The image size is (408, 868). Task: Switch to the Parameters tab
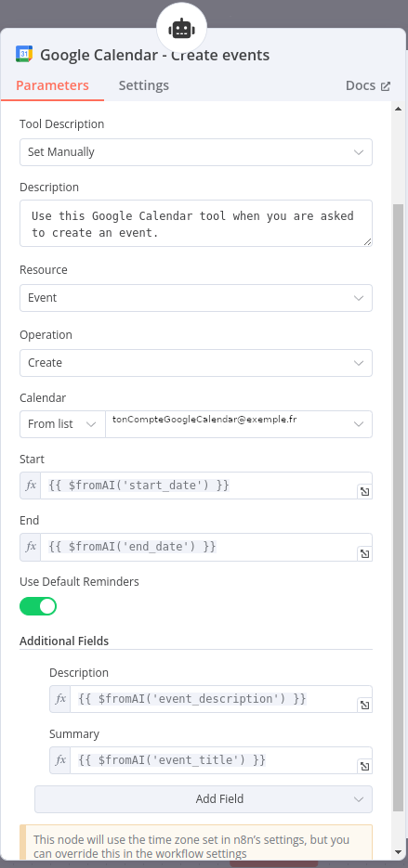click(x=52, y=85)
